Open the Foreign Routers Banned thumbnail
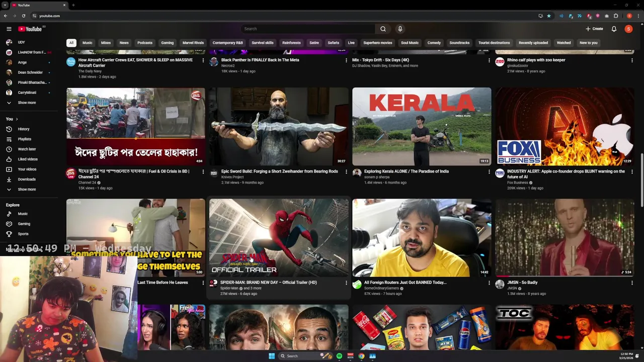 point(422,237)
